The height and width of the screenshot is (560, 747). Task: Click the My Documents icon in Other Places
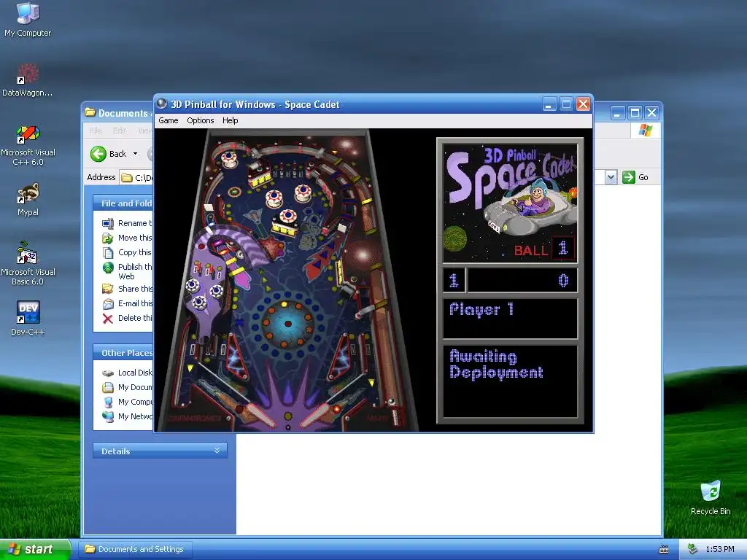(x=108, y=388)
